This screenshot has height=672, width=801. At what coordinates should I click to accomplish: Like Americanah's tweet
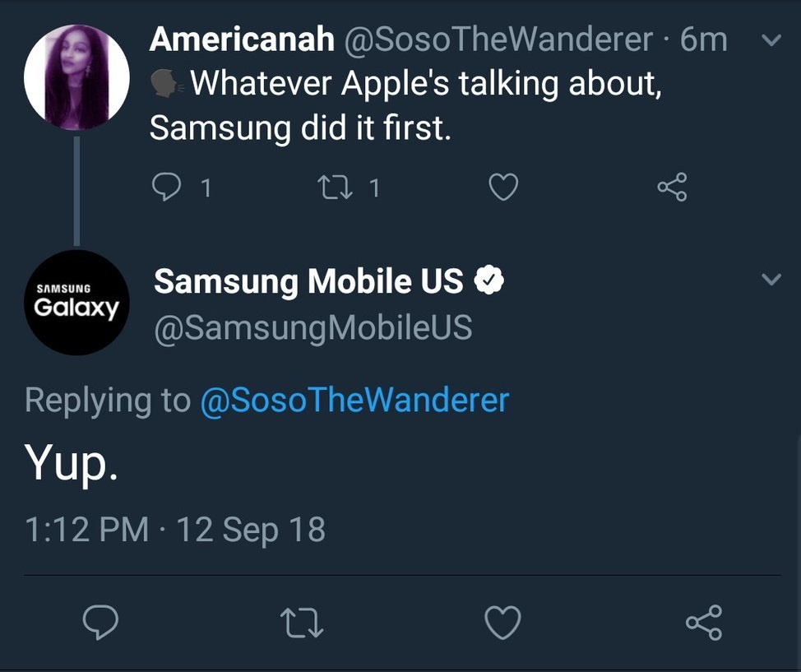tap(502, 187)
